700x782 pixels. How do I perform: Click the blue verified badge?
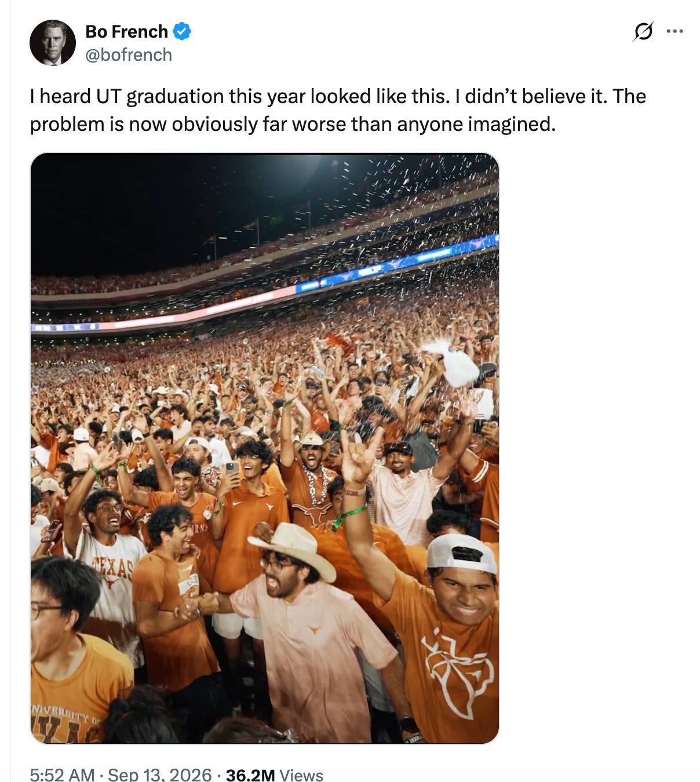click(x=183, y=31)
